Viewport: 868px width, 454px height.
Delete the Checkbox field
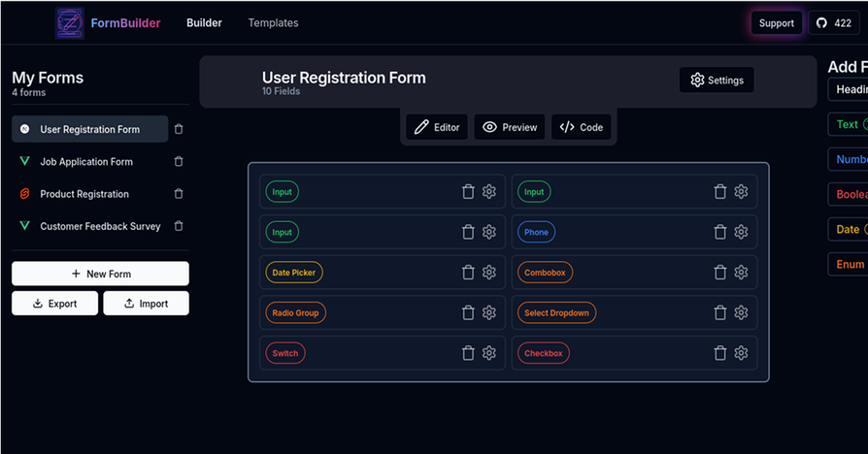720,353
